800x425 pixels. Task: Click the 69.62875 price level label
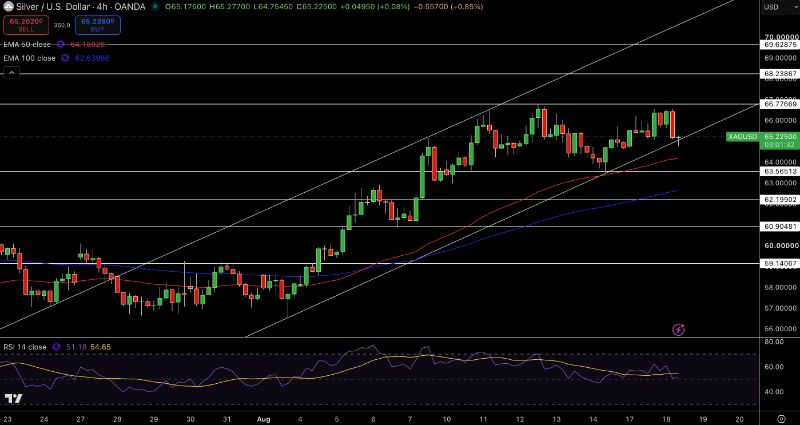pos(780,45)
